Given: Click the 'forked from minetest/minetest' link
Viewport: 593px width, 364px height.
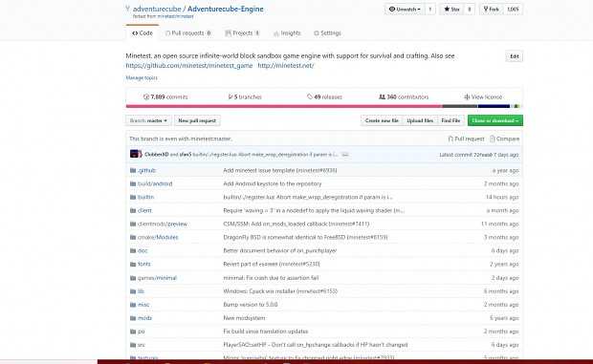Looking at the screenshot, I should click(x=175, y=16).
